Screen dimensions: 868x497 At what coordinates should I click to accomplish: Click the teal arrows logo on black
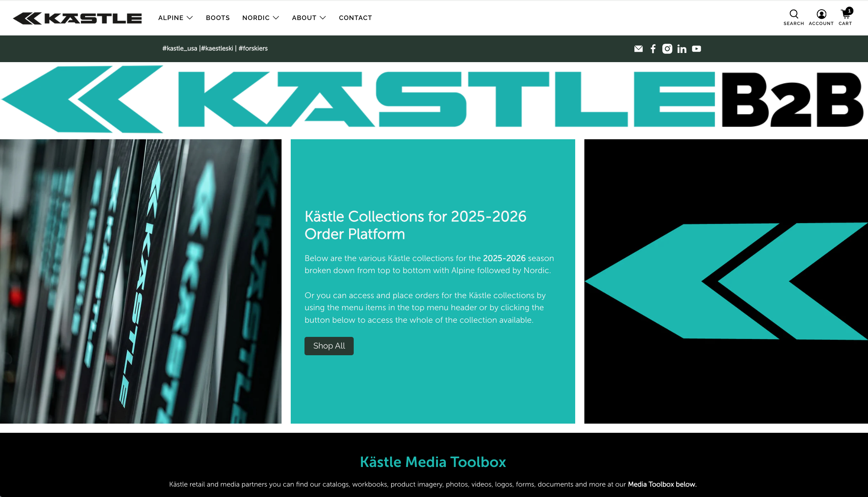click(726, 281)
